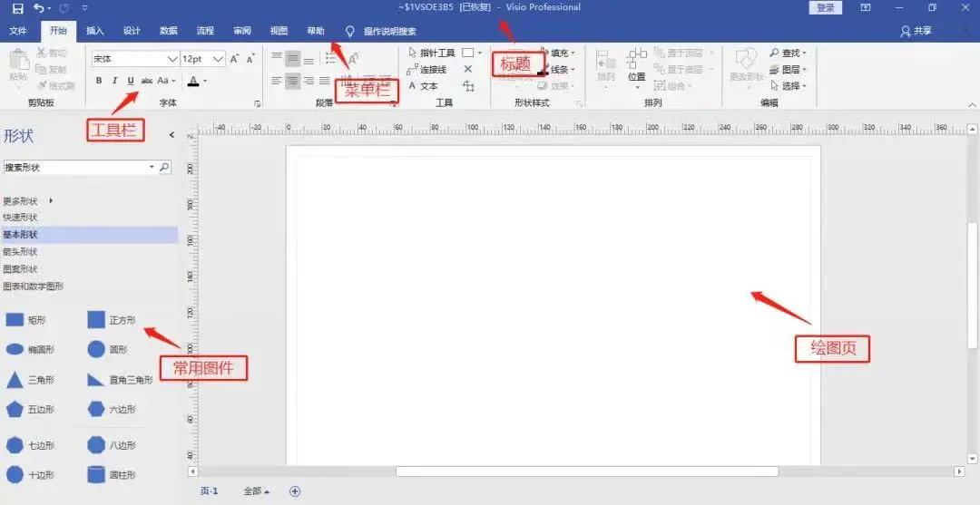980x505 pixels.
Task: Click the 共享 share button
Action: click(x=916, y=31)
